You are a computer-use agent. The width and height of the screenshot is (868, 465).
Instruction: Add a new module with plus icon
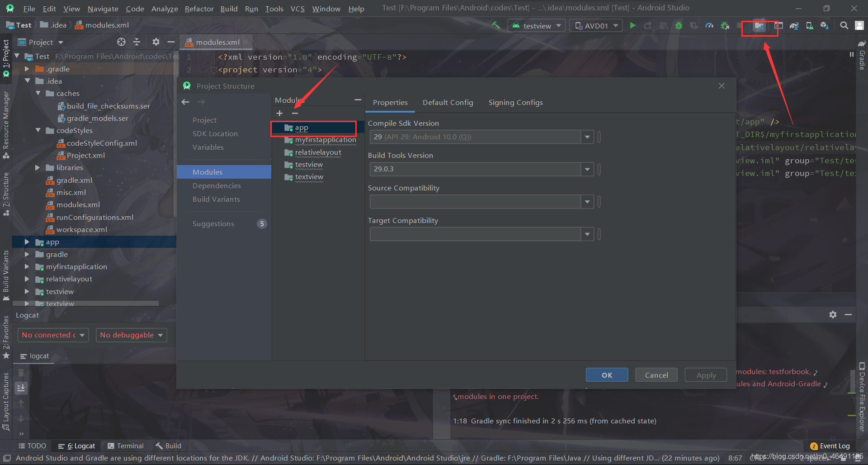(x=279, y=113)
